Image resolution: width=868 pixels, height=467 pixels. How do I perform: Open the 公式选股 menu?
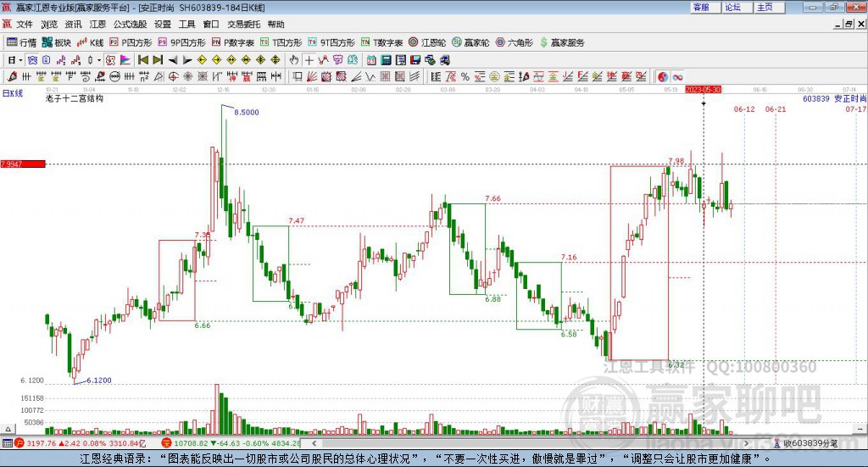tap(130, 25)
